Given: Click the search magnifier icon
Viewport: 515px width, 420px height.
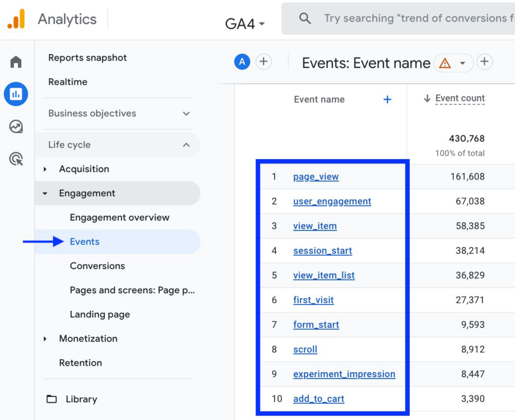Looking at the screenshot, I should [305, 19].
